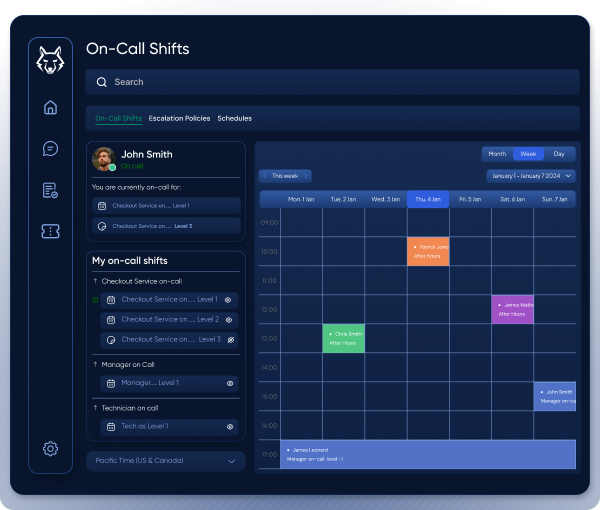Screen dimensions: 600x510
Task: Click the wolf logo in the sidebar
Action: point(50,62)
